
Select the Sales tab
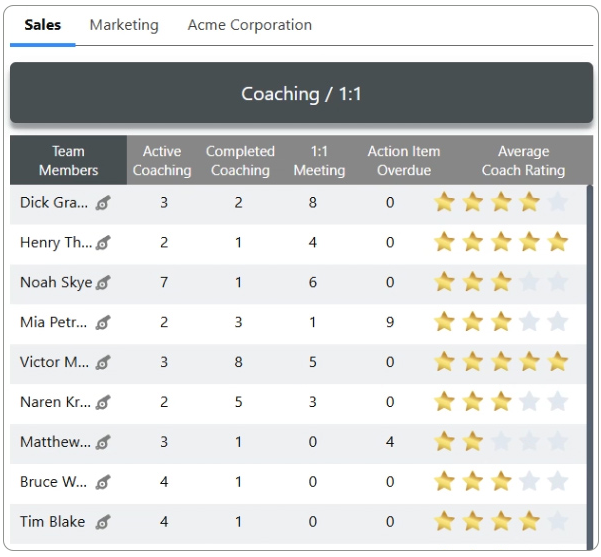click(43, 25)
